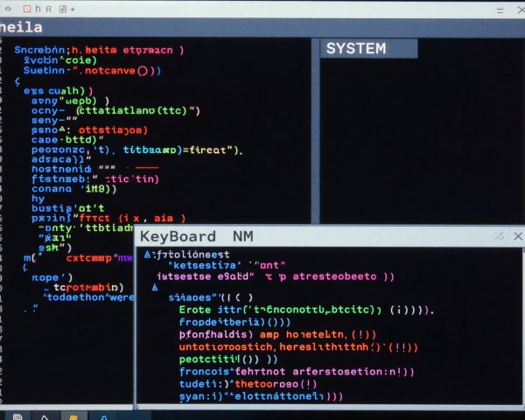
Task: Click the blue icon in the taskbar
Action: [x=103, y=417]
